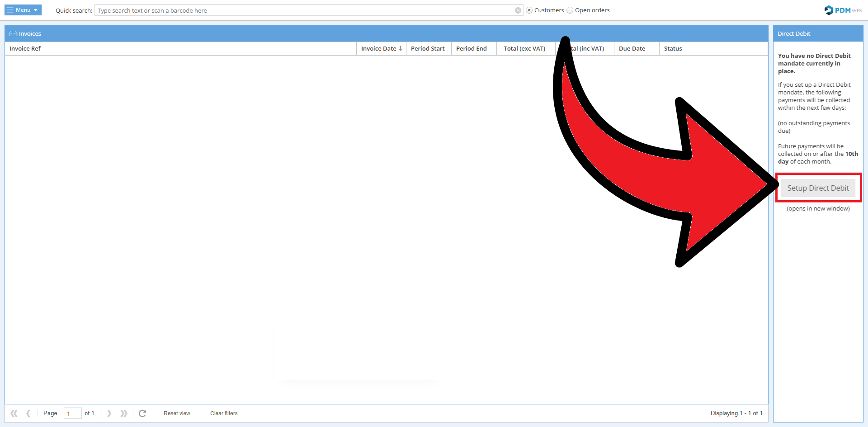
Task: Clear the quick search text
Action: (518, 10)
